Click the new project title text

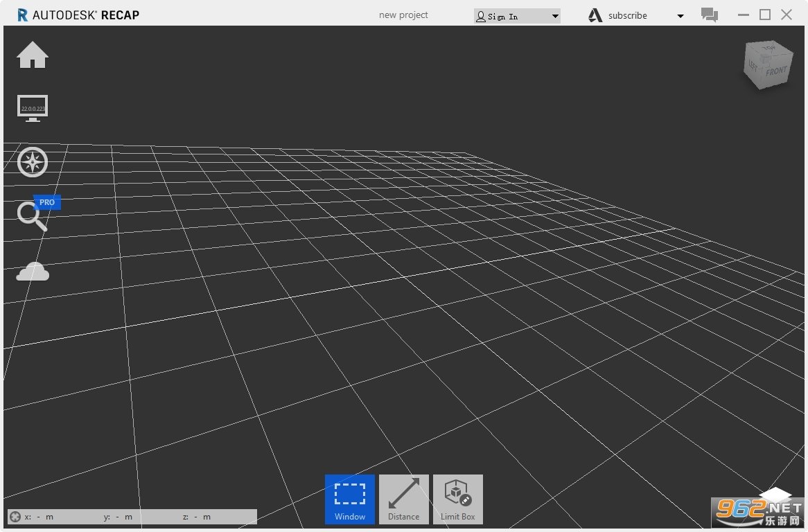coord(403,15)
